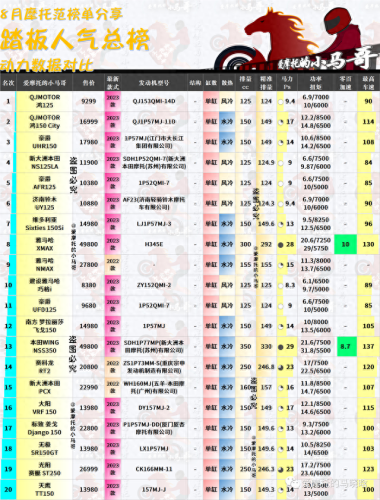Screen dimensions: 380x500
Task: Click the 功率扭矩 column header
Action: 315,82
